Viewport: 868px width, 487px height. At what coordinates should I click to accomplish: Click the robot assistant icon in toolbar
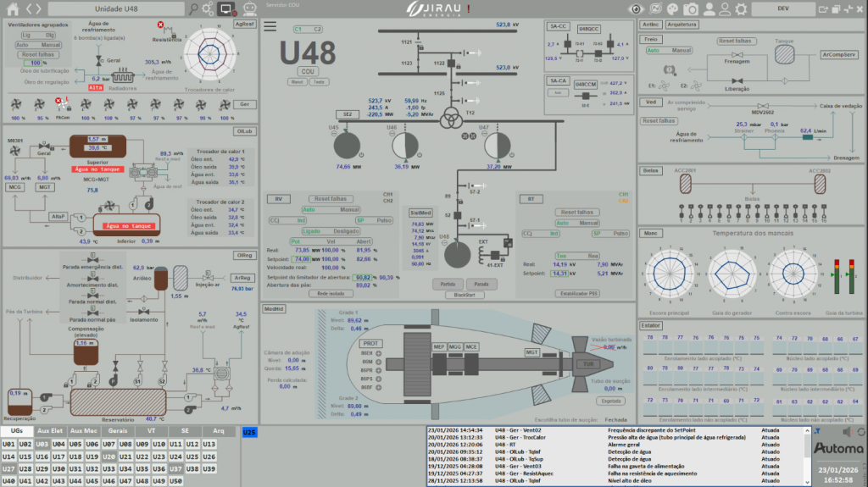point(251,8)
